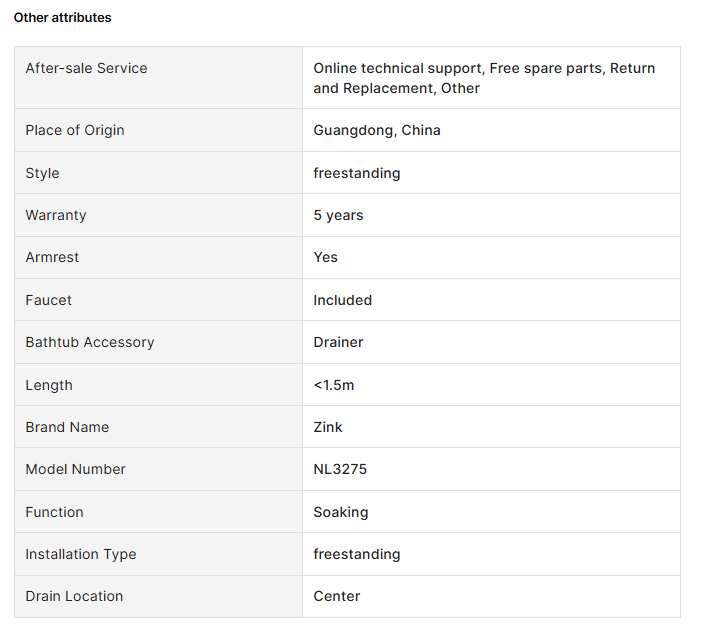Click the 'Other attributes' heading
Viewport: 705px width, 632px height.
click(x=62, y=17)
